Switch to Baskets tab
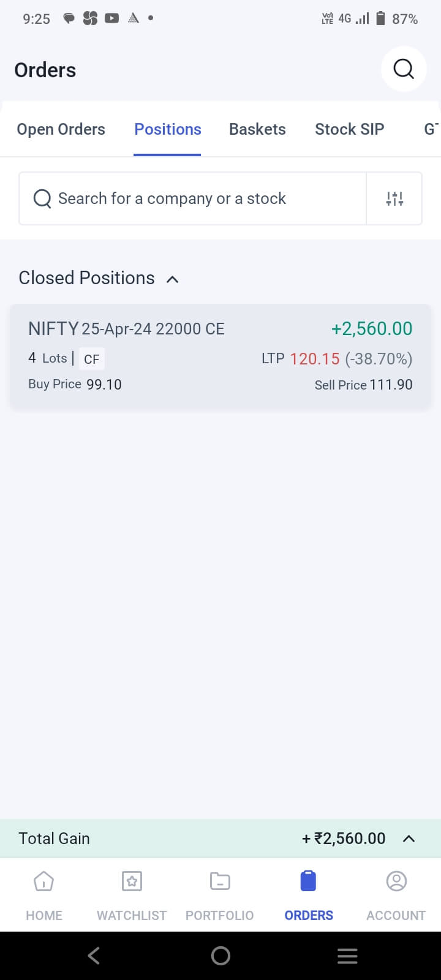 tap(257, 129)
